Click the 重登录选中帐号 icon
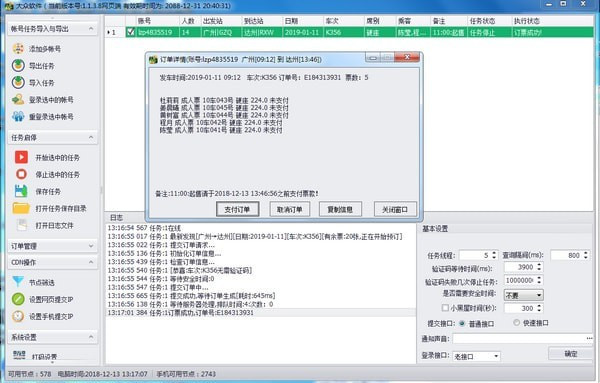Screen dimensions: 600x383 [18, 116]
